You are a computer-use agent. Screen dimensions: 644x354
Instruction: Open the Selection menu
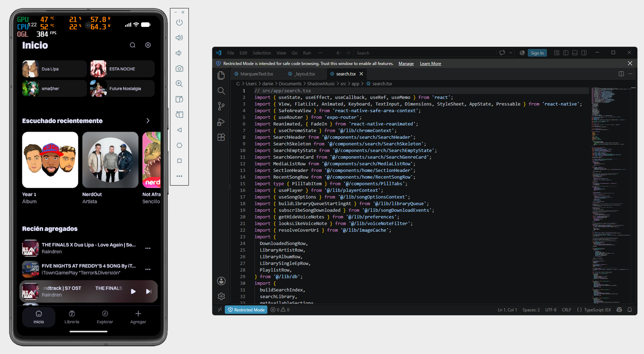coord(262,53)
